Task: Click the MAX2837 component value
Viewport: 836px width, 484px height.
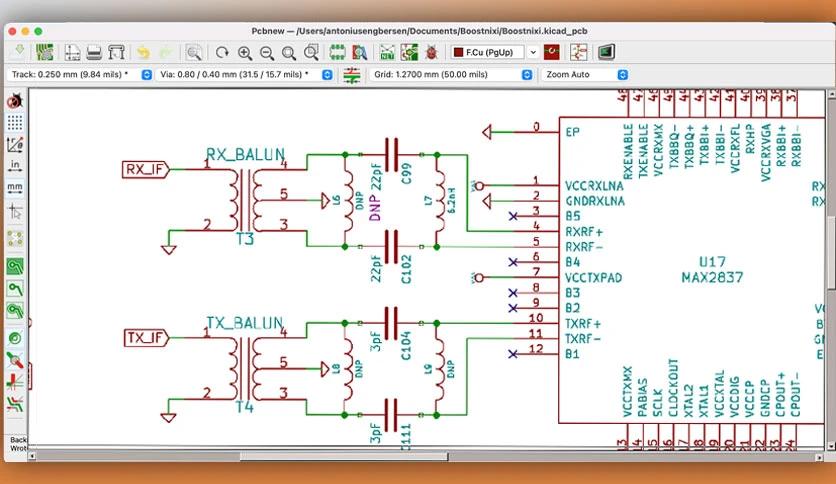Action: pos(712,277)
